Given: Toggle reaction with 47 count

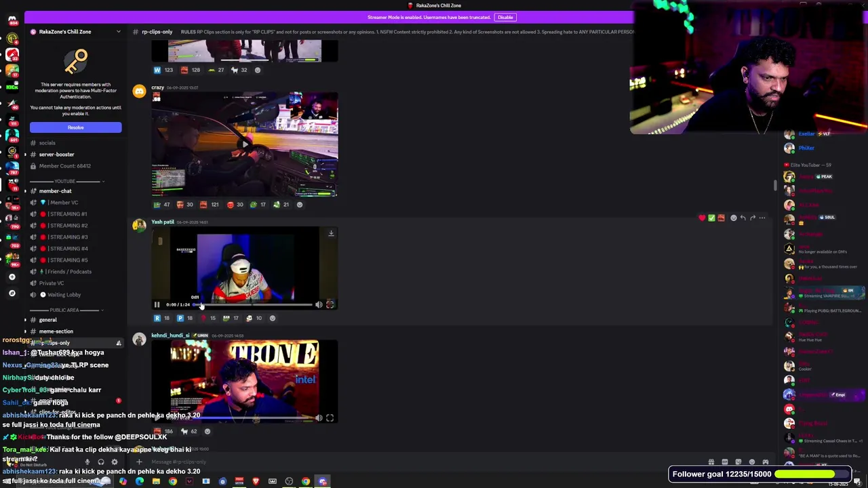Looking at the screenshot, I should pos(162,205).
